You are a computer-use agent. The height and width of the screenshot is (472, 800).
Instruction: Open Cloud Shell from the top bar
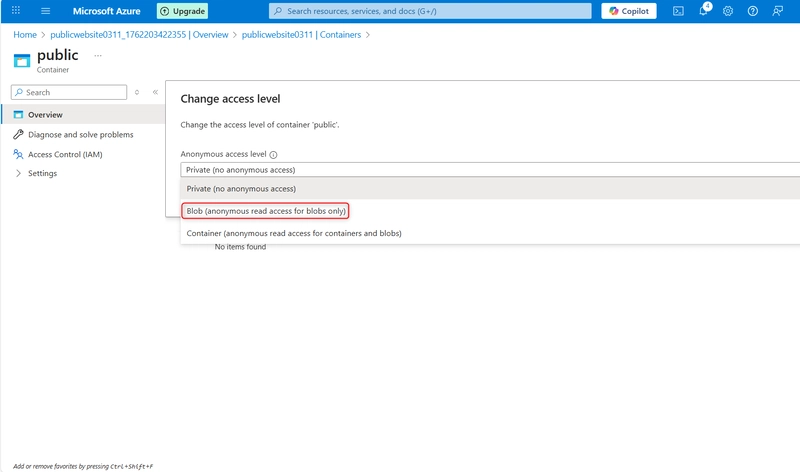pos(678,11)
